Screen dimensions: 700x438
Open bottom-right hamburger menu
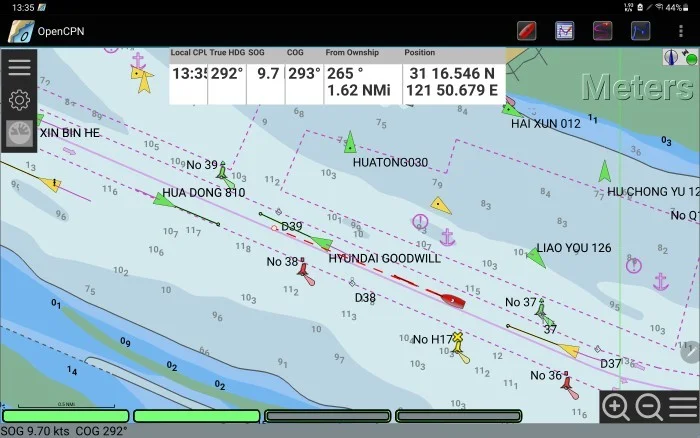683,407
